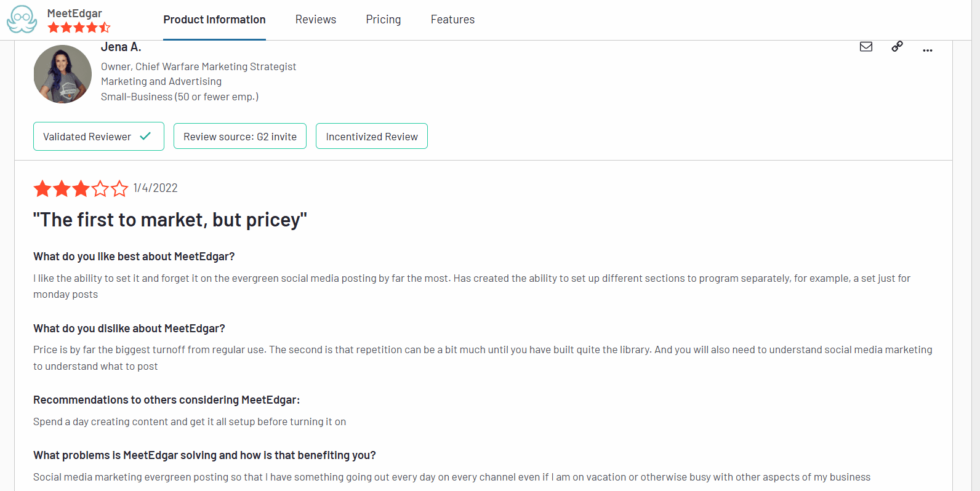
Task: Go to the Pricing tab
Action: (384, 20)
